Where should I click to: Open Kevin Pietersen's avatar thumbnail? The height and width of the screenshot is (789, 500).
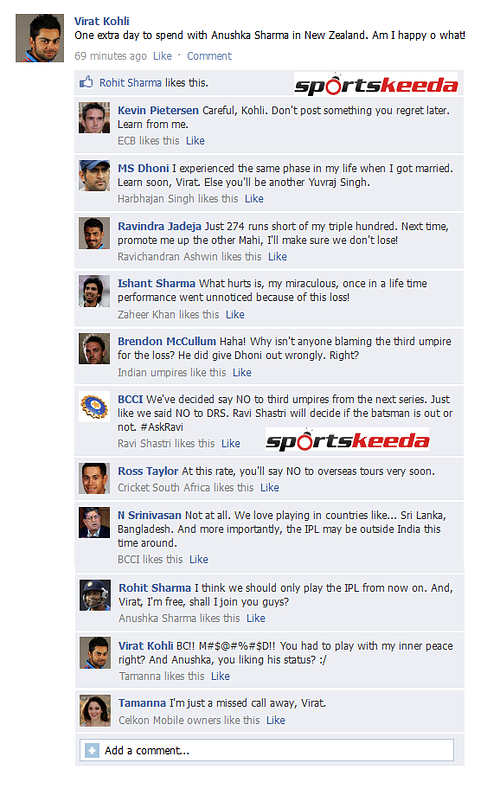94,118
